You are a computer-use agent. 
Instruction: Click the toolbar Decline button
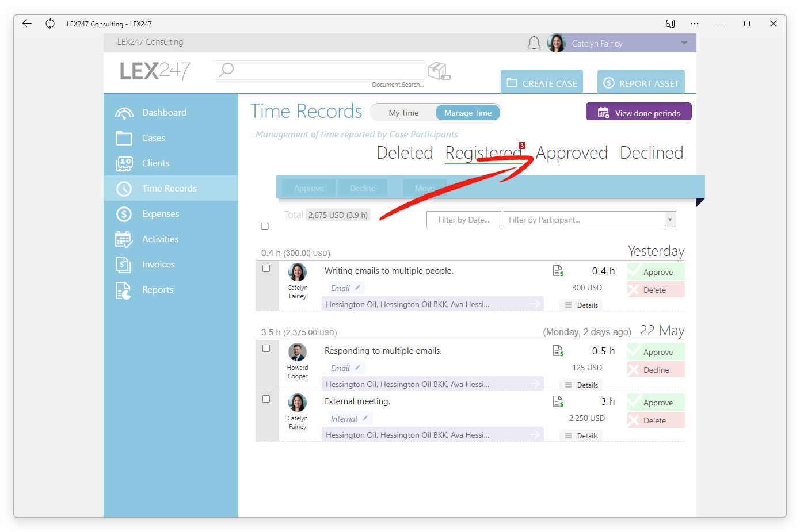[x=362, y=188]
